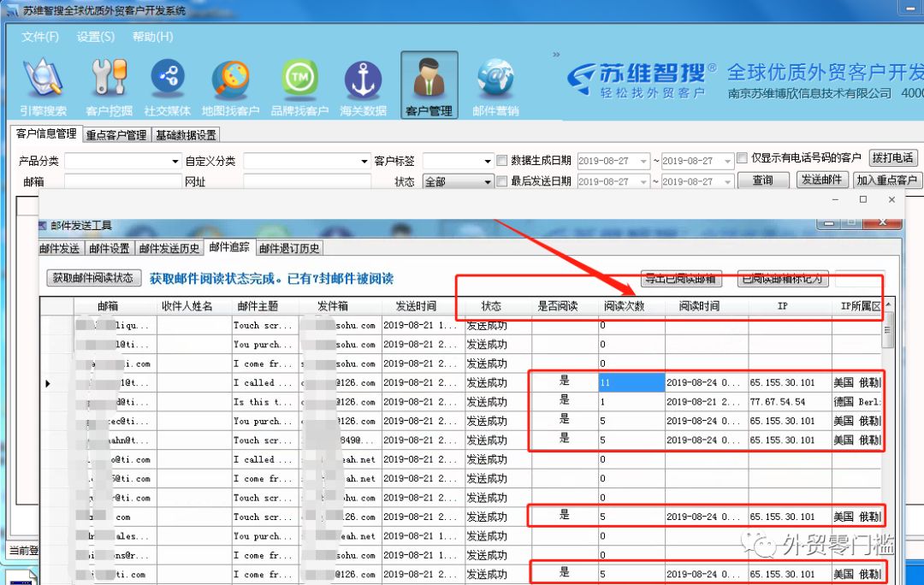Click the 加入重点客户 button
Screen dimensions: 924x585
tap(886, 180)
